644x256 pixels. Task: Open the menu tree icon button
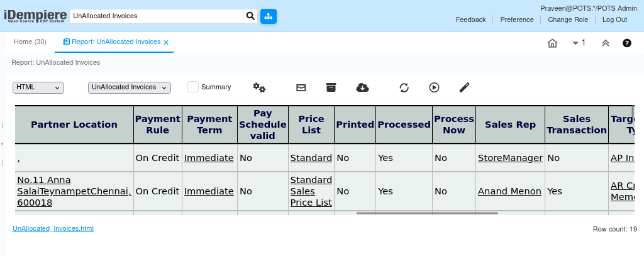[268, 16]
